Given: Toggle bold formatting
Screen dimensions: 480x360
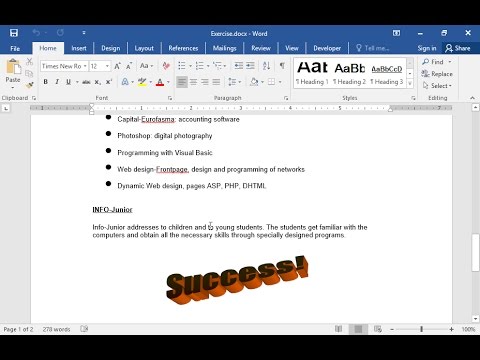Looking at the screenshot, I should 46,82.
